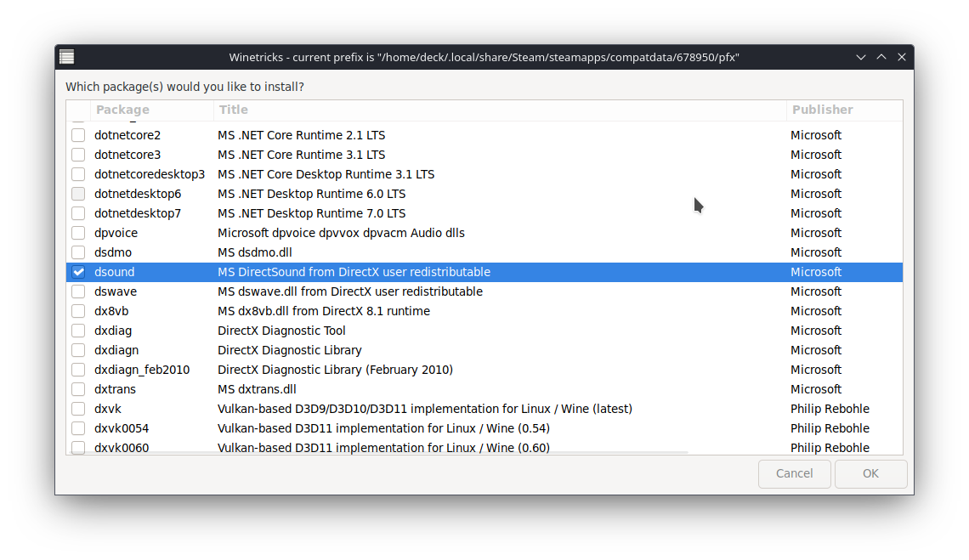
Task: Select the dotnetdesktop7 checkbox
Action: (78, 213)
